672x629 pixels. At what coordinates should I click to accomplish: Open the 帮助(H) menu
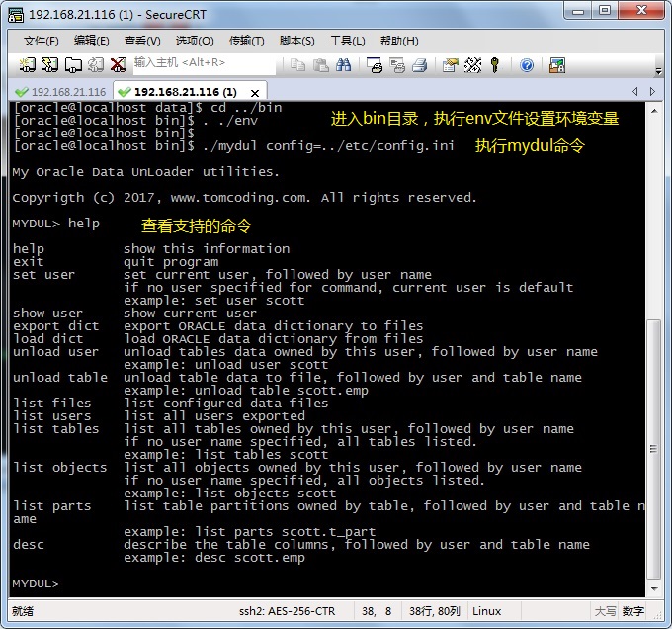click(399, 41)
